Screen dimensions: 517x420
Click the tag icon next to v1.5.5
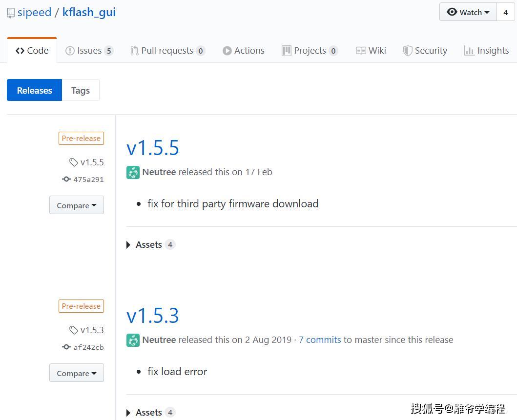coord(74,162)
